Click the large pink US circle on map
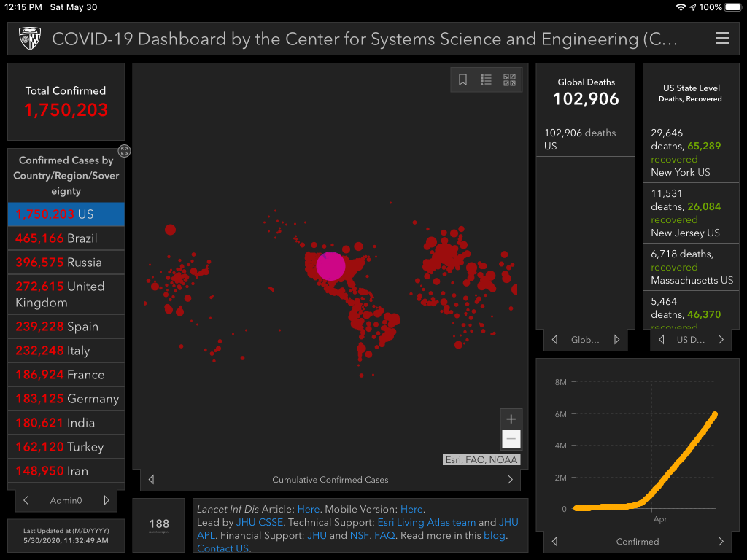The width and height of the screenshot is (747, 560). coord(330,266)
